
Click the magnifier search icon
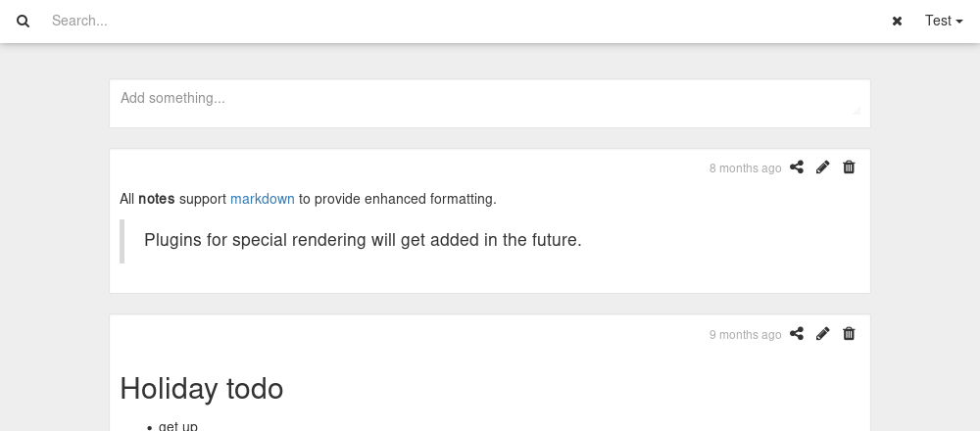[24, 22]
